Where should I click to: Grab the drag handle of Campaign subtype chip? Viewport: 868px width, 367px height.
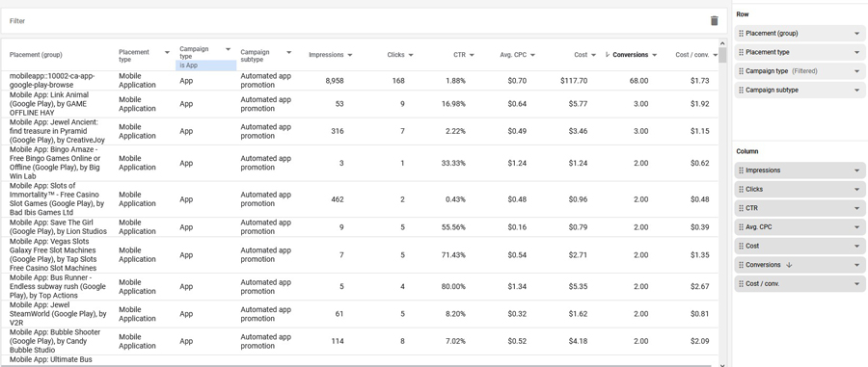741,90
